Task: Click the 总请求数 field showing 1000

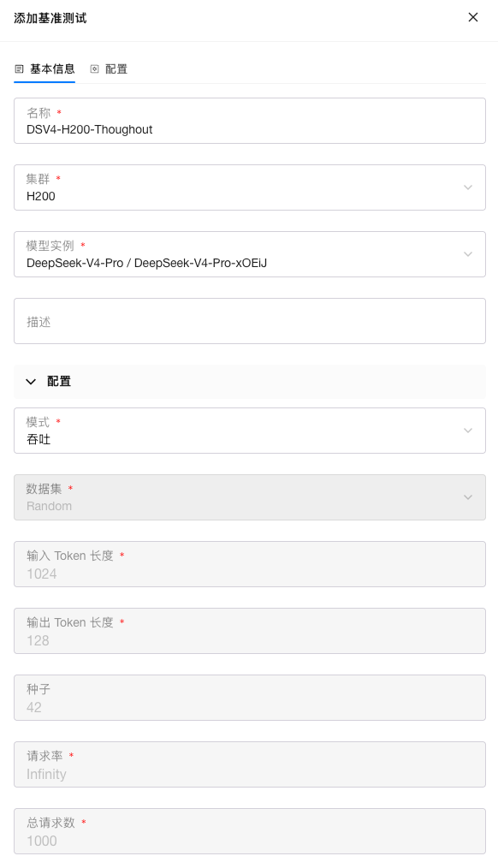Action: click(250, 831)
